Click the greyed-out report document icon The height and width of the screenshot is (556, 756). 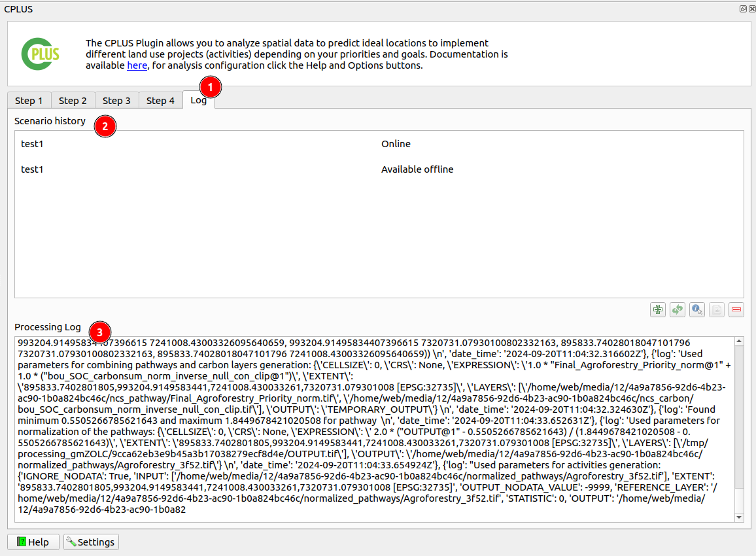click(717, 309)
